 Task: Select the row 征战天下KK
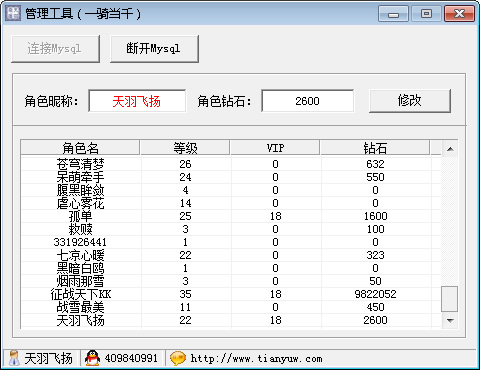(x=231, y=294)
